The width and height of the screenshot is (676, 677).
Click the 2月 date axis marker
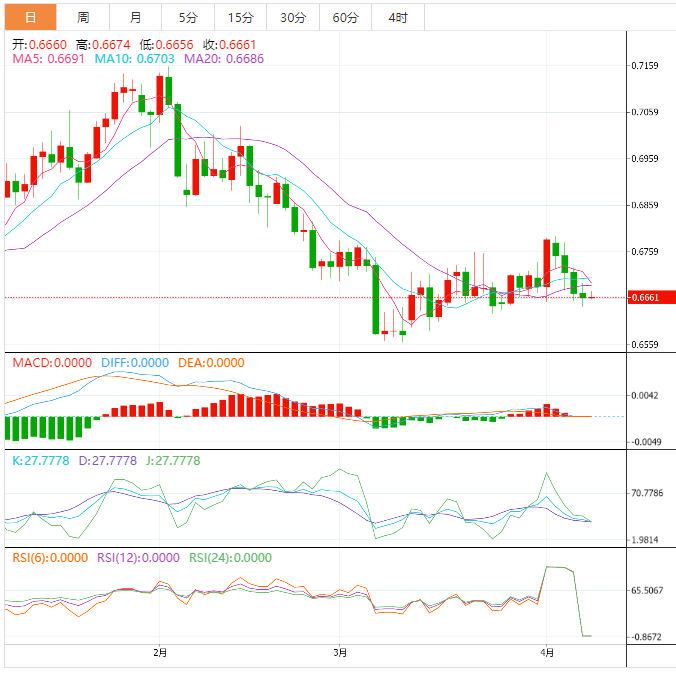click(x=161, y=653)
